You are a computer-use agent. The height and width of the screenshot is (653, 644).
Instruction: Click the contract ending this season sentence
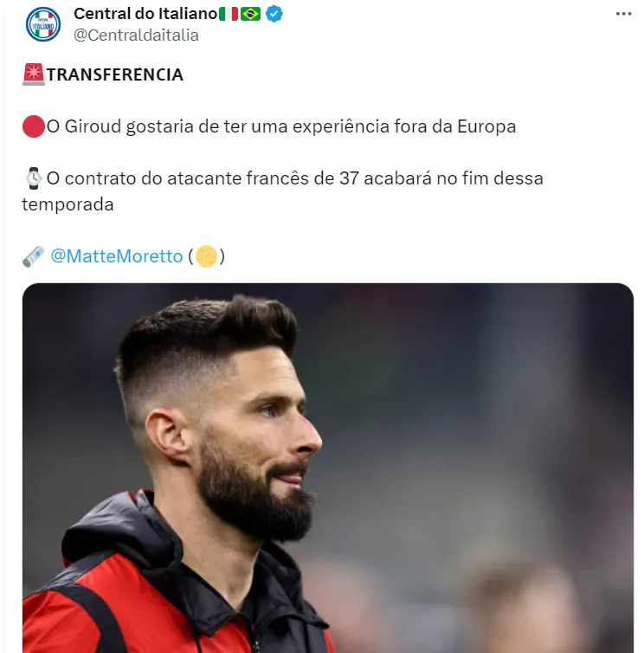(x=283, y=191)
